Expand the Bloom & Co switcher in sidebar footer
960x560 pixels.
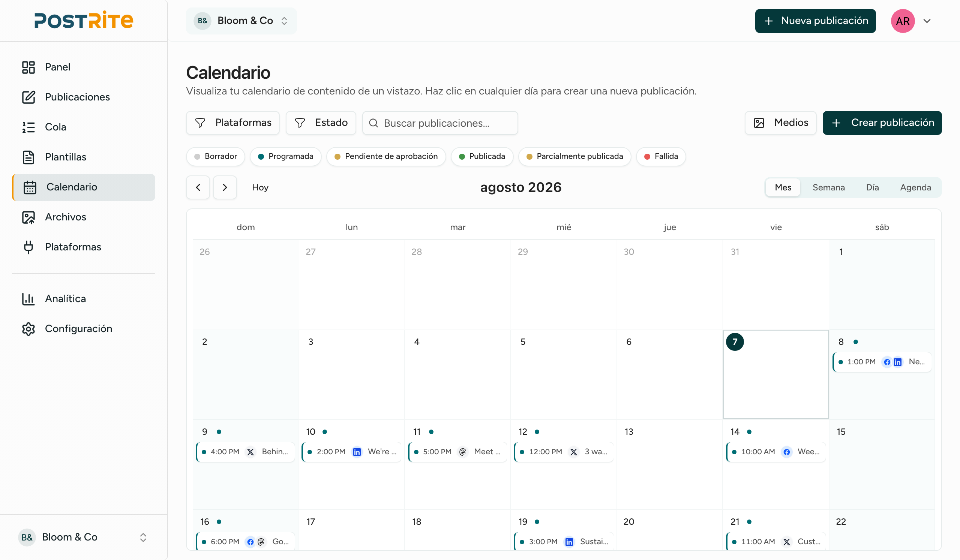coord(83,538)
